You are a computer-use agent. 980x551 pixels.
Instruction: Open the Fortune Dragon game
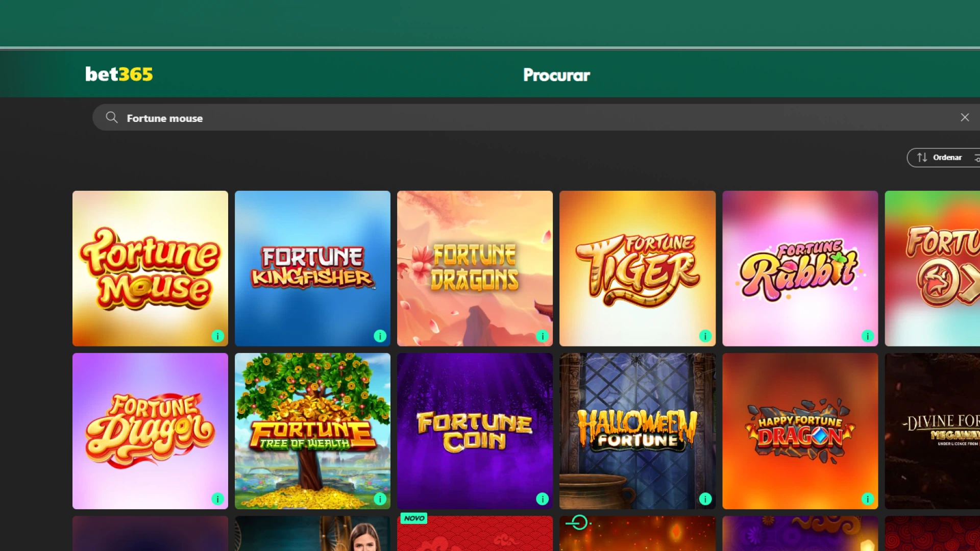pos(150,431)
